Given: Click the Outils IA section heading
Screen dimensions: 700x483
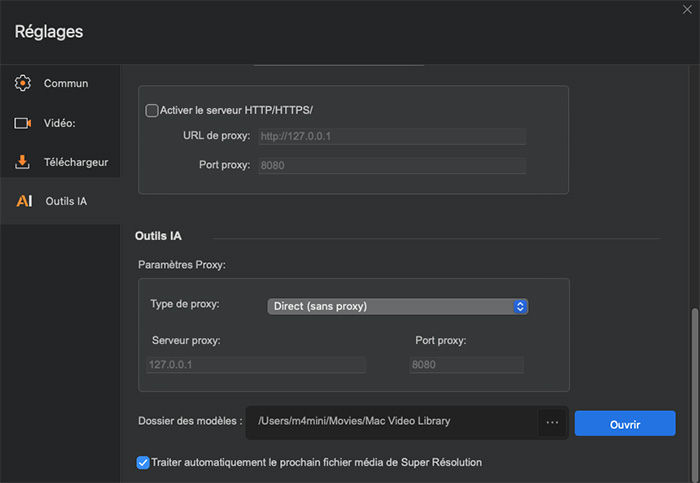Looking at the screenshot, I should click(x=158, y=236).
